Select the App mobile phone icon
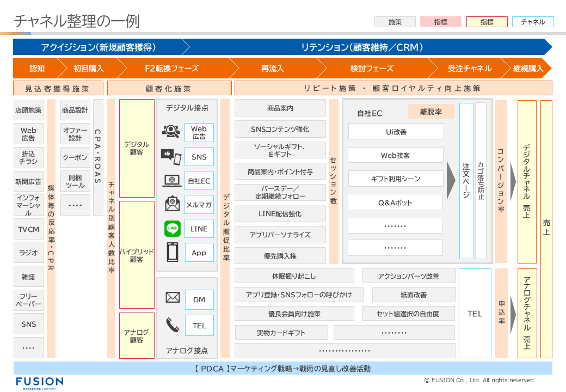 [x=172, y=252]
